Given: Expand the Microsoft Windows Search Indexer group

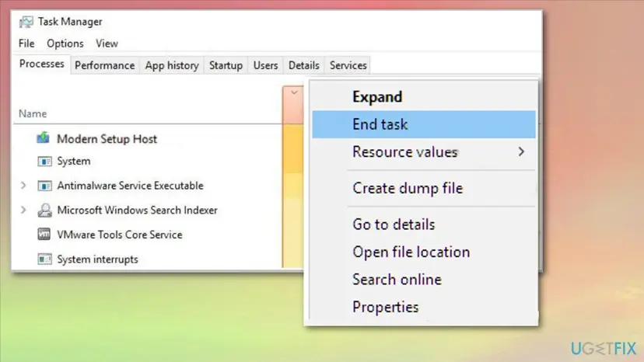Looking at the screenshot, I should tap(23, 211).
